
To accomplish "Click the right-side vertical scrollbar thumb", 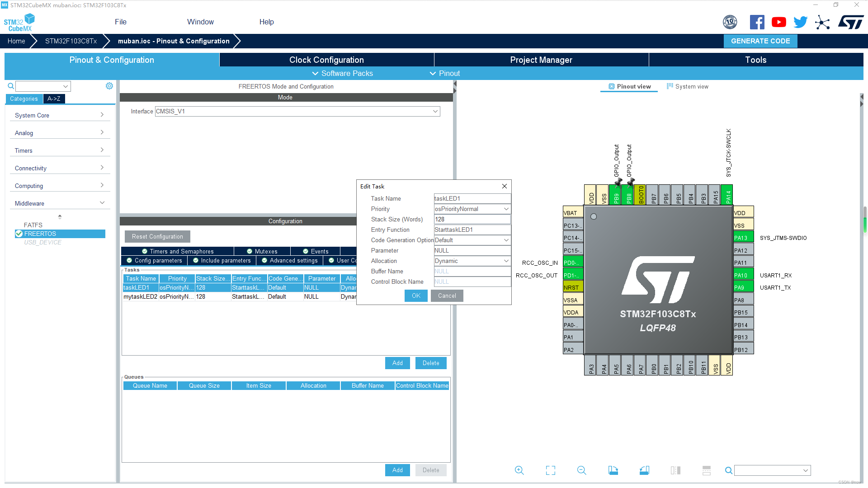I will 865,220.
